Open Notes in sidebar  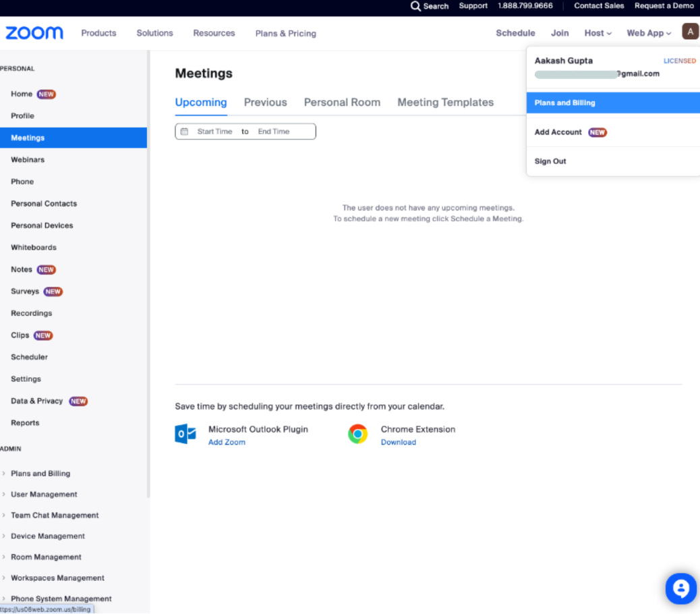point(22,270)
